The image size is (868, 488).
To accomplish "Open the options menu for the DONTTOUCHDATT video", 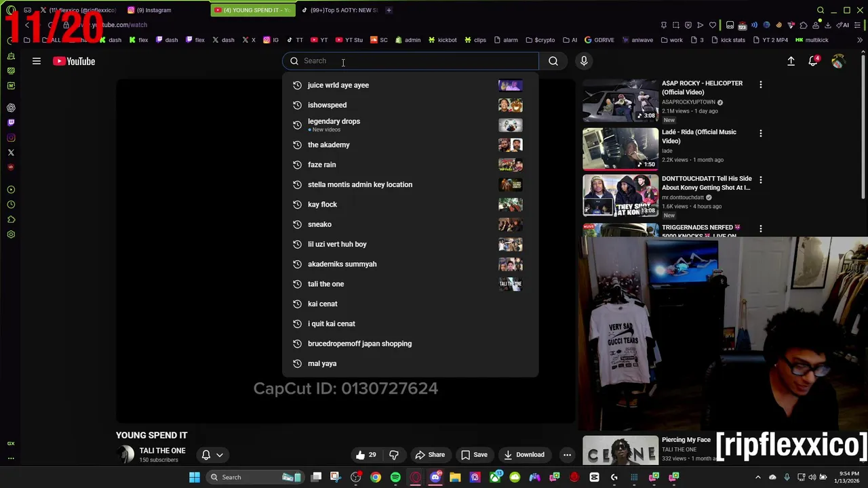I will click(x=760, y=180).
